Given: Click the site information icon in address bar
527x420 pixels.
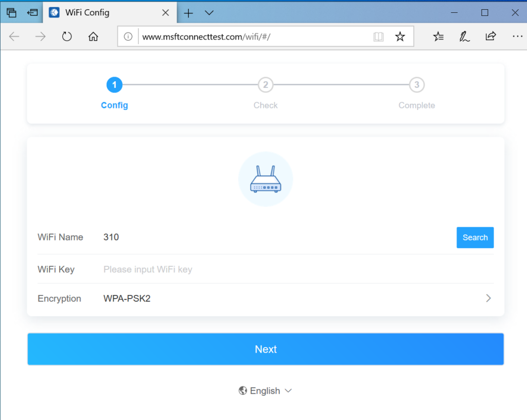Looking at the screenshot, I should click(128, 36).
